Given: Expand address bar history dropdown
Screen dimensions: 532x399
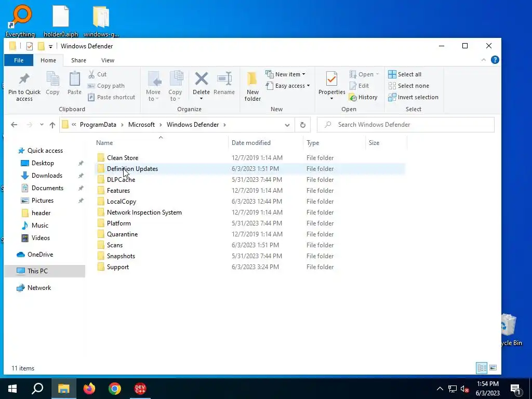Looking at the screenshot, I should click(287, 125).
